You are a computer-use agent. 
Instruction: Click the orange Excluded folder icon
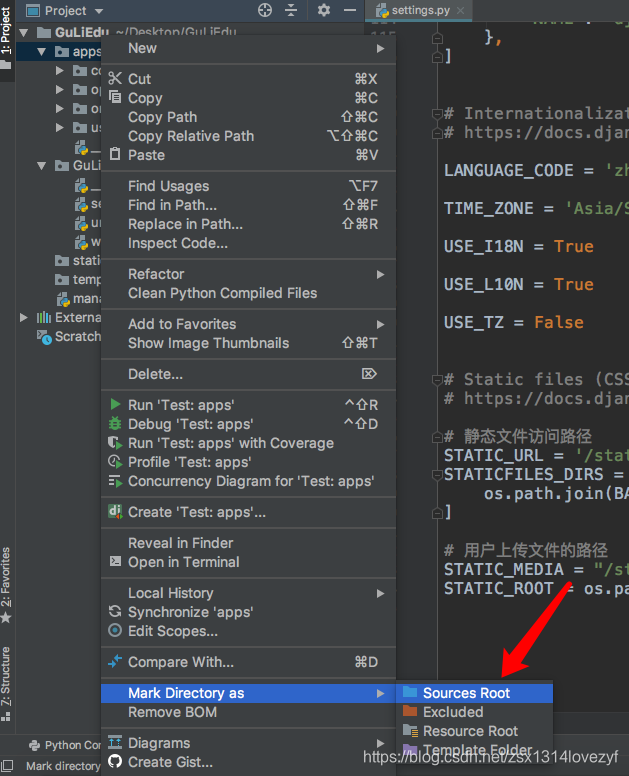[x=410, y=711]
